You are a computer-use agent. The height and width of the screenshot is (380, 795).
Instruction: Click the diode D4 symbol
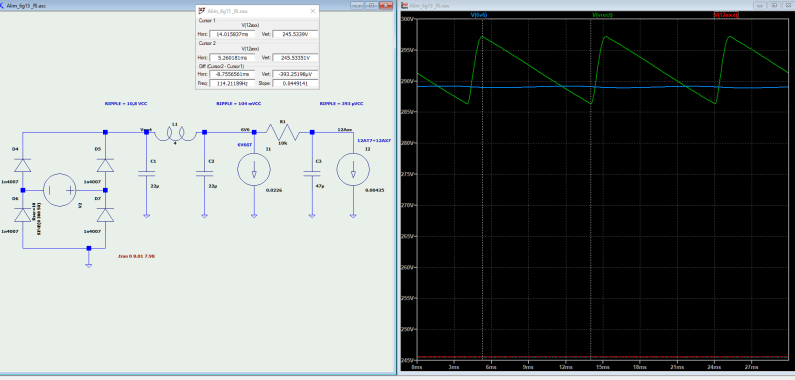[x=22, y=165]
